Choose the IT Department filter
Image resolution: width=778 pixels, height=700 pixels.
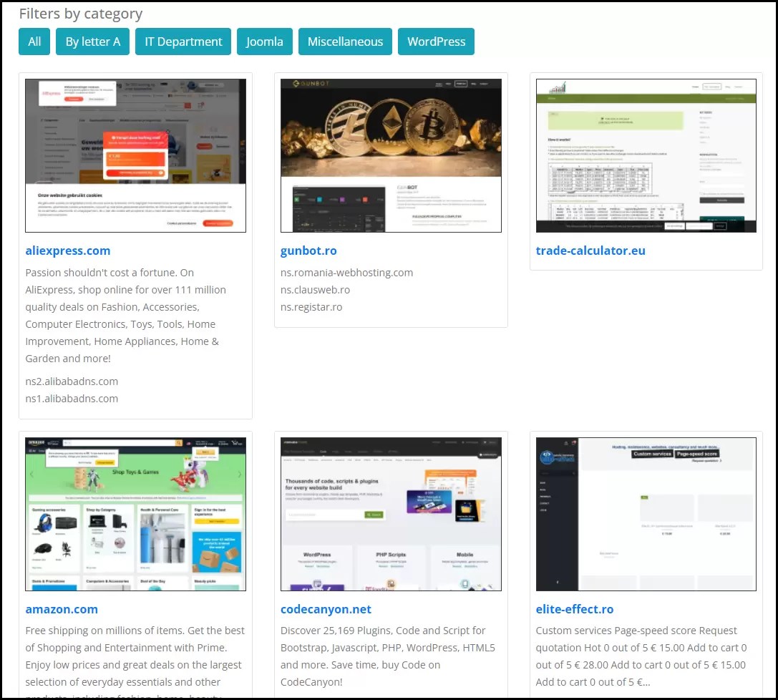(183, 42)
